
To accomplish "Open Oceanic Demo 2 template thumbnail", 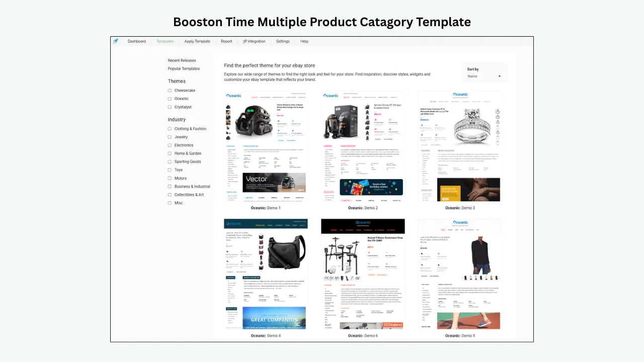I will click(x=363, y=146).
